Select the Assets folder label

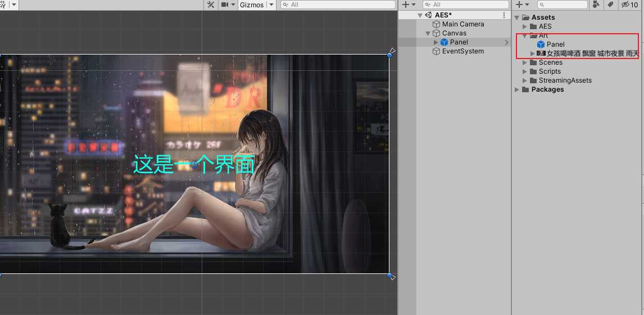click(543, 17)
